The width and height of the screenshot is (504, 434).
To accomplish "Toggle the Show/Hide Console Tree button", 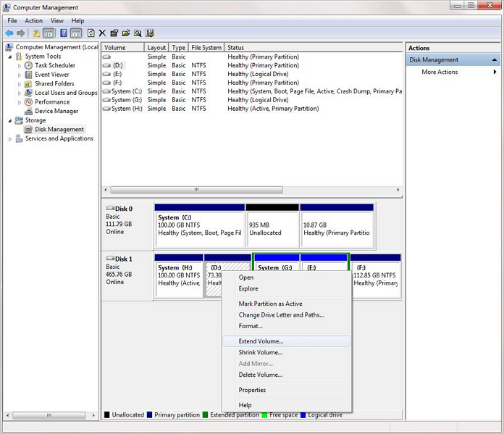I will (x=49, y=33).
